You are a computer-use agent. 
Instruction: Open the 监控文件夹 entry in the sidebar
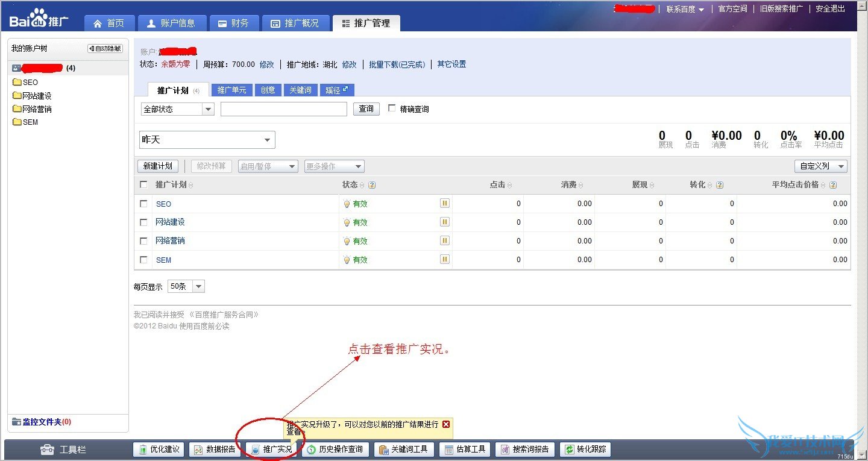(x=42, y=422)
